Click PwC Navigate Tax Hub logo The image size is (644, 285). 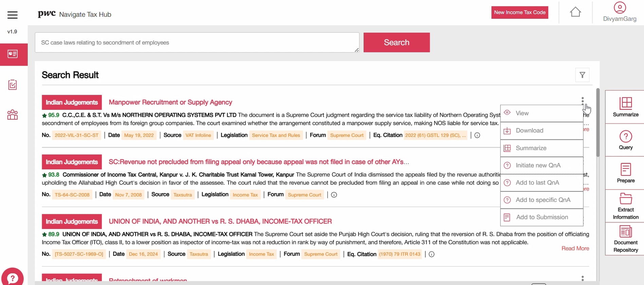(74, 14)
